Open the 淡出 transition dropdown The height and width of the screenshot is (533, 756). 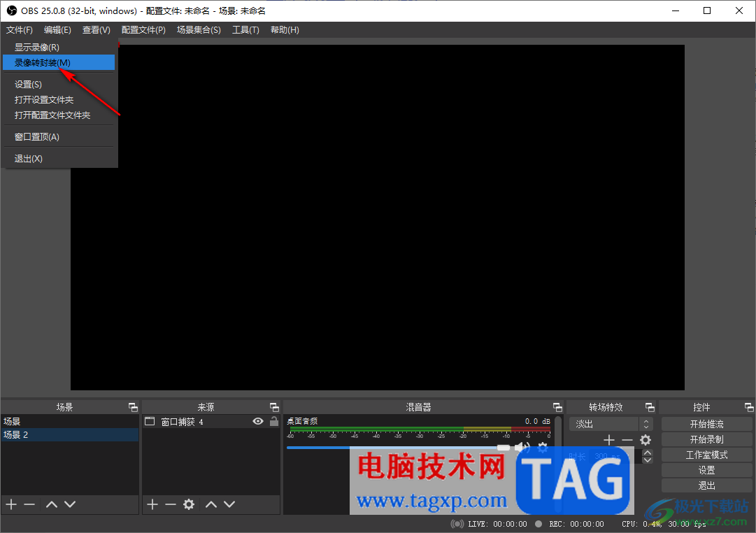click(611, 424)
